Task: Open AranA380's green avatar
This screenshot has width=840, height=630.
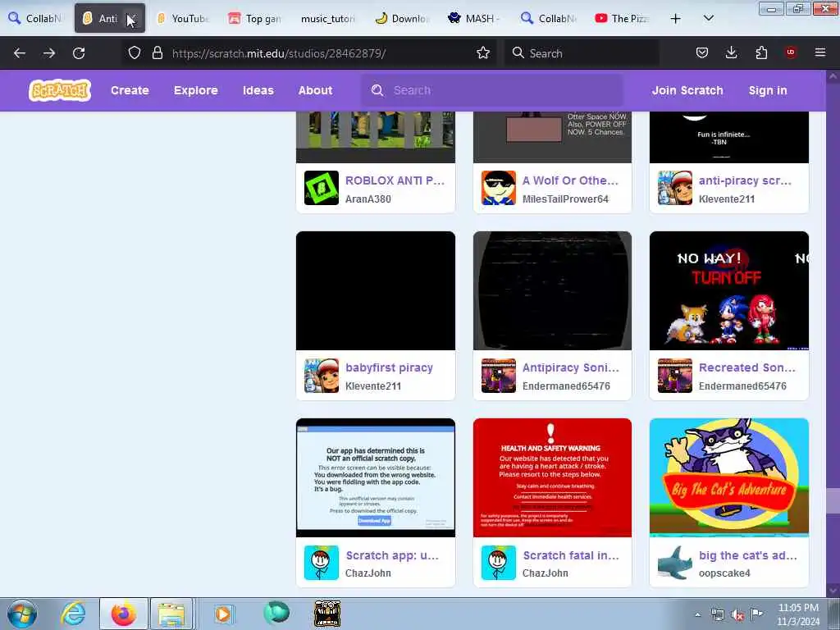Action: click(322, 188)
